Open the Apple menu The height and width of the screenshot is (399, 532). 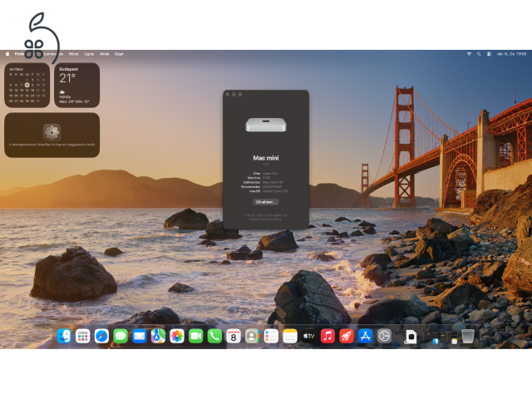[7, 54]
